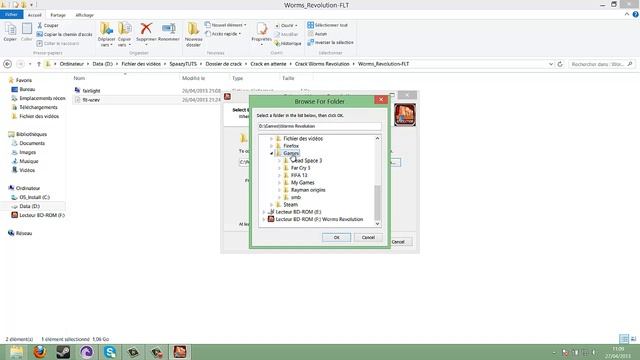
Task: Open Réseau in the sidebar
Action: pyautogui.click(x=24, y=233)
